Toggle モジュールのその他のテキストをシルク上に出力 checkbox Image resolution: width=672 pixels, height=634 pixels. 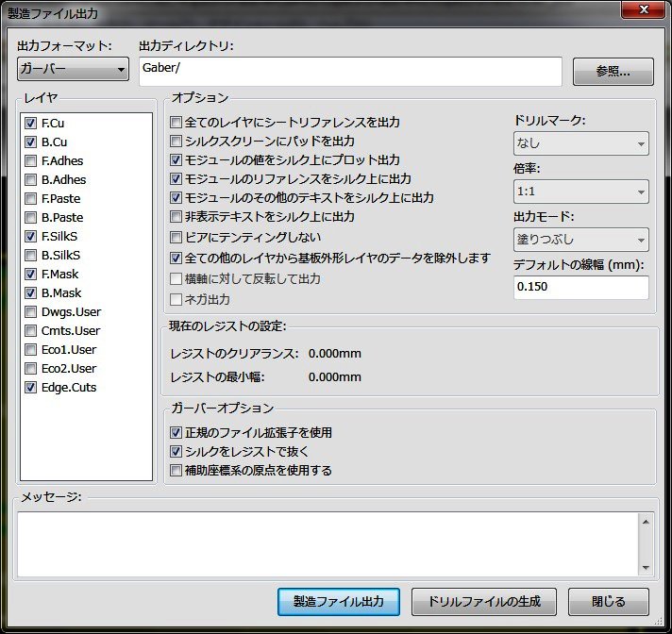176,198
